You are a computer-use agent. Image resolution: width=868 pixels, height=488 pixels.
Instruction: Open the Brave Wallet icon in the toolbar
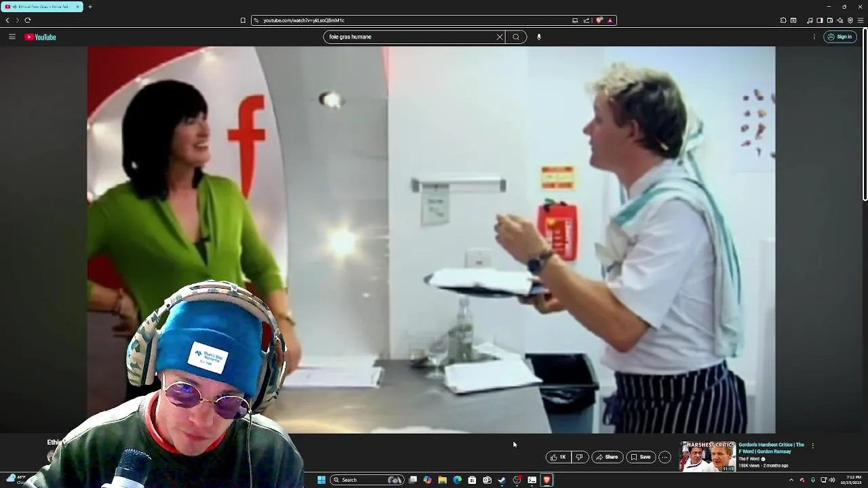coord(830,20)
